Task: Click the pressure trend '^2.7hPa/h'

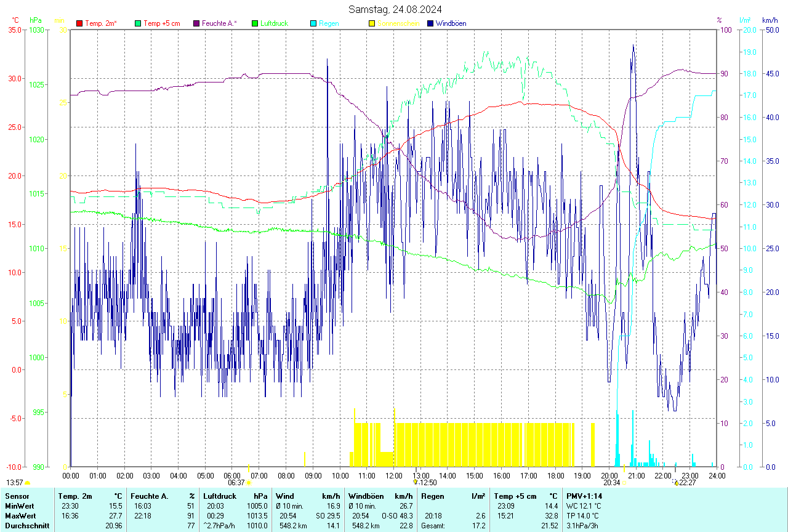Action: click(x=220, y=525)
